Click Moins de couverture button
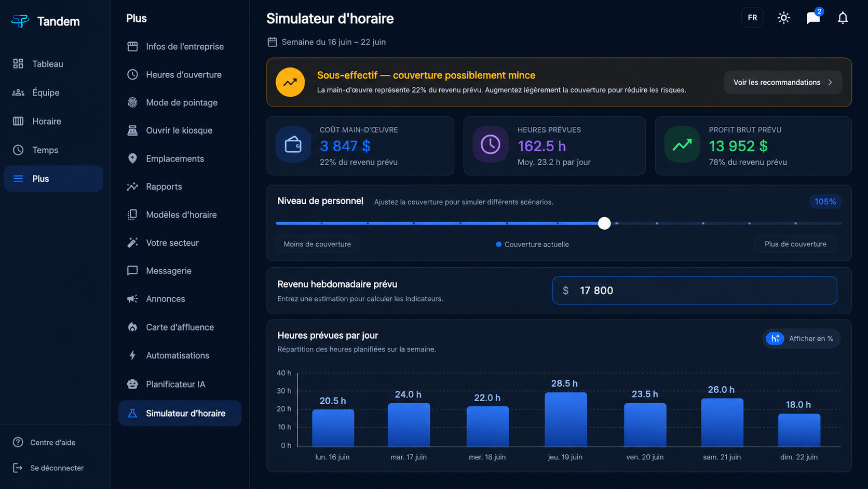This screenshot has height=489, width=868. point(317,244)
